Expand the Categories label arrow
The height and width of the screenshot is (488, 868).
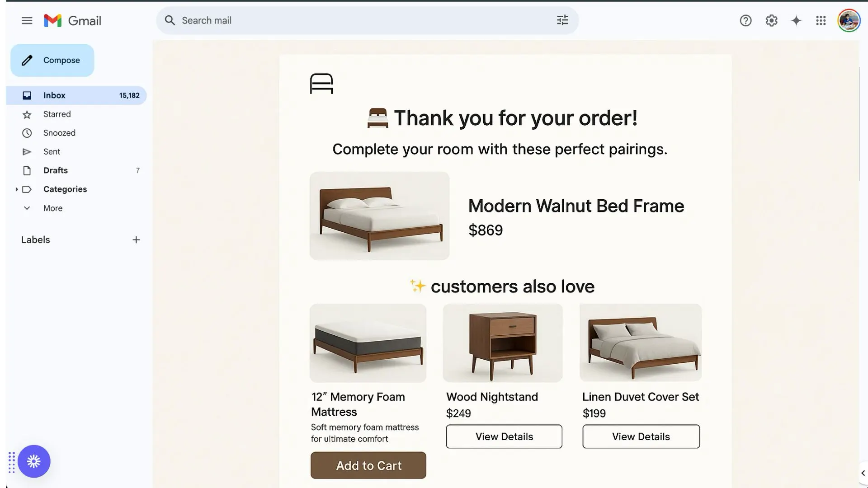click(x=17, y=189)
